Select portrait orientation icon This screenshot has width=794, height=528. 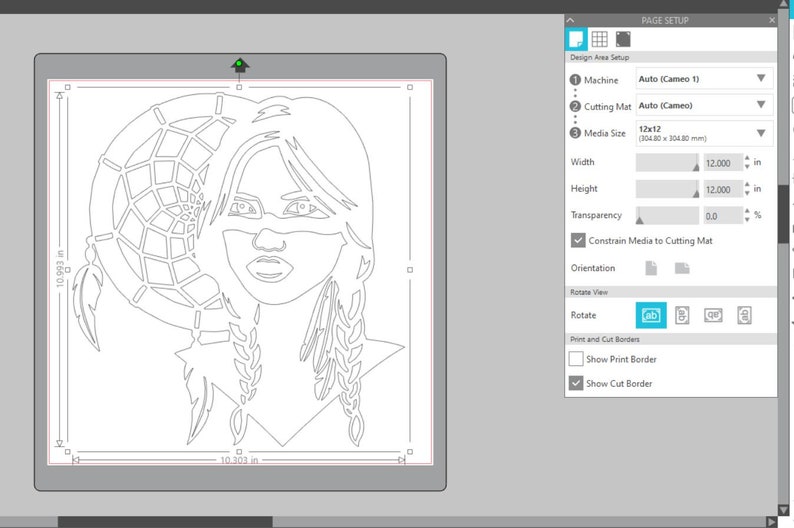(x=651, y=268)
